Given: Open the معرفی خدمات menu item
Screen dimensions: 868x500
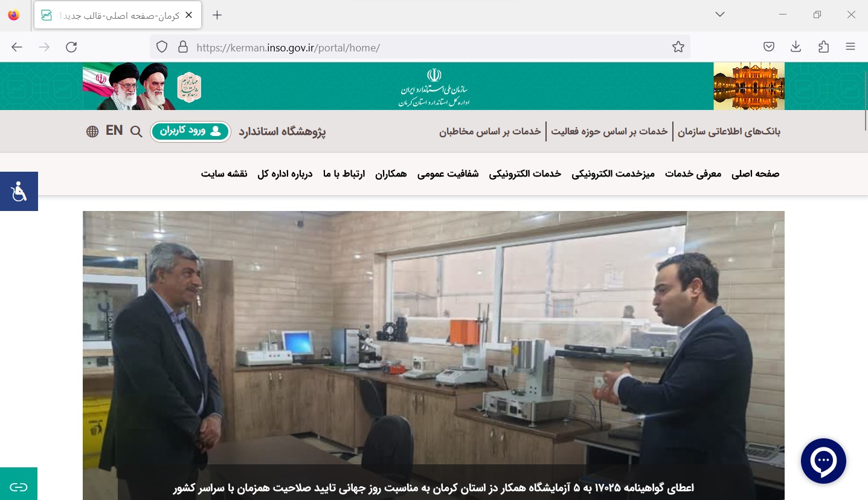Looking at the screenshot, I should 693,174.
